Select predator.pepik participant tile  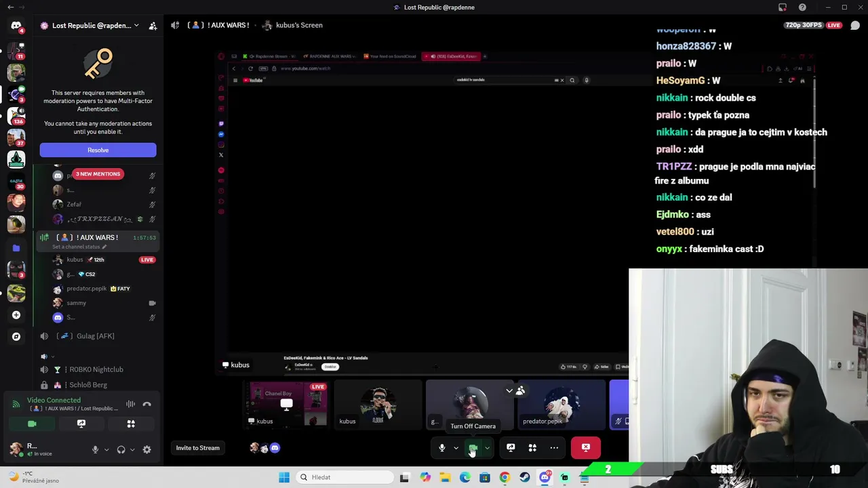(561, 405)
